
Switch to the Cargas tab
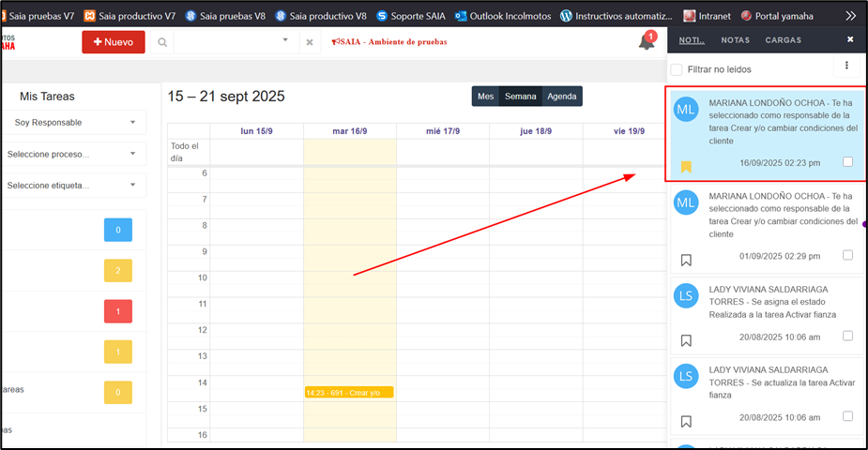[x=783, y=40]
